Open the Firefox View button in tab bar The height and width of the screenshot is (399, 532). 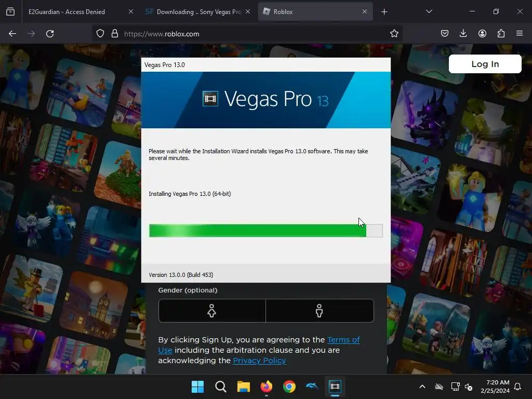click(x=10, y=12)
